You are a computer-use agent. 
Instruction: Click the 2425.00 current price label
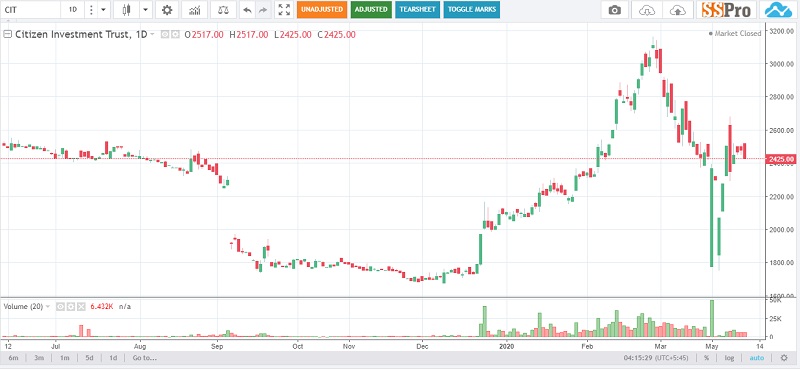coord(780,159)
